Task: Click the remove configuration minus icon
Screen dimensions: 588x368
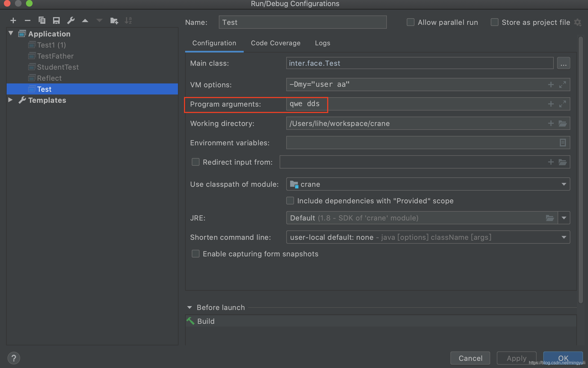Action: pos(27,20)
